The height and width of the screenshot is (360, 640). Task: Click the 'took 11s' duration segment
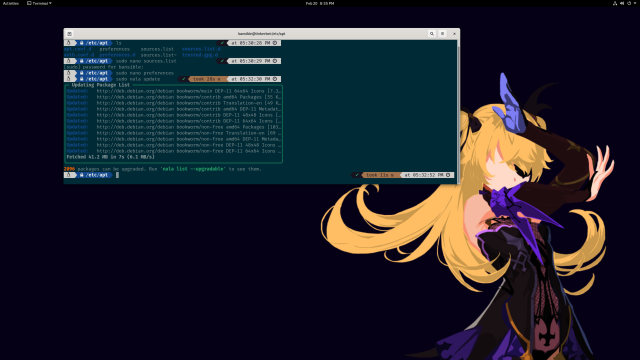point(380,175)
